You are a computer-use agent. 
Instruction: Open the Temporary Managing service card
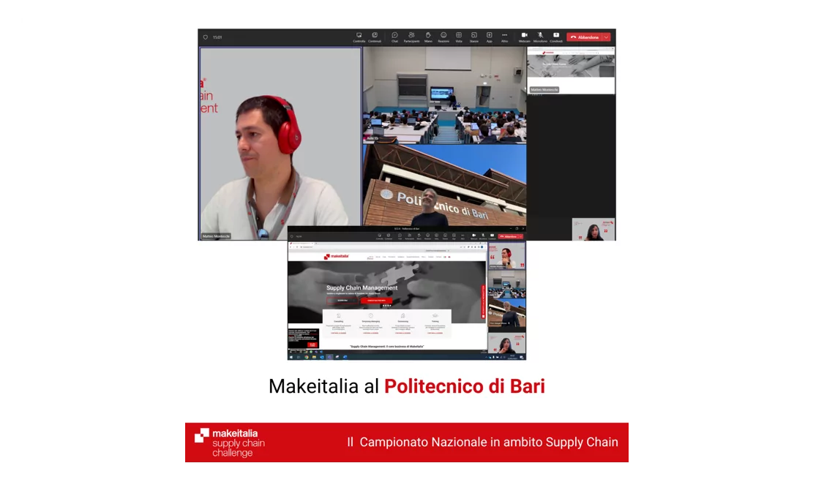370,323
